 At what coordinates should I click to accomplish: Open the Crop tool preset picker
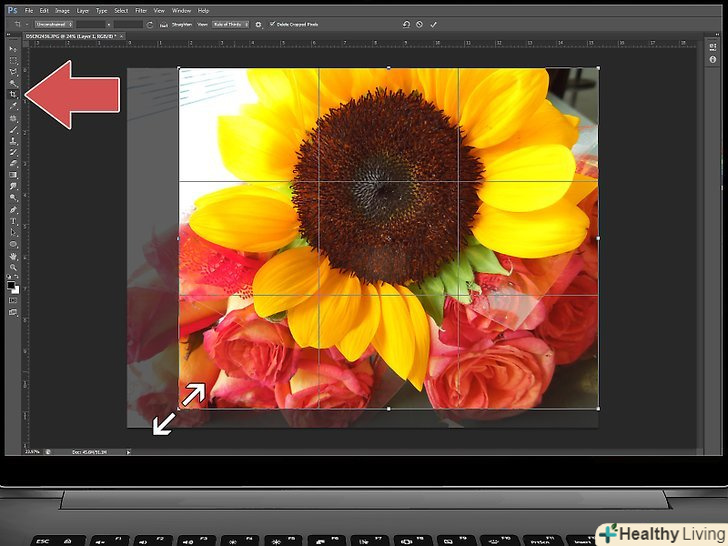pos(19,23)
